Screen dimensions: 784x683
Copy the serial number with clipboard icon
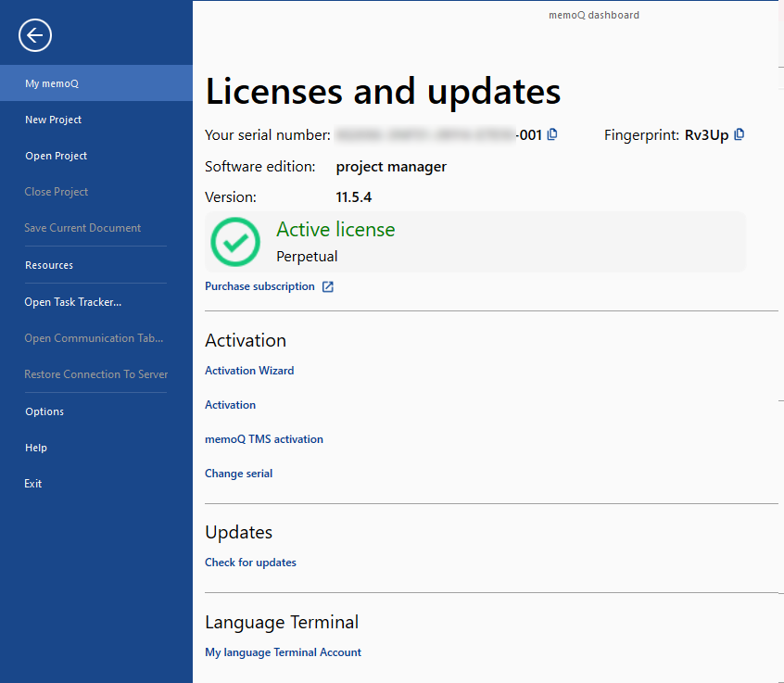[552, 134]
